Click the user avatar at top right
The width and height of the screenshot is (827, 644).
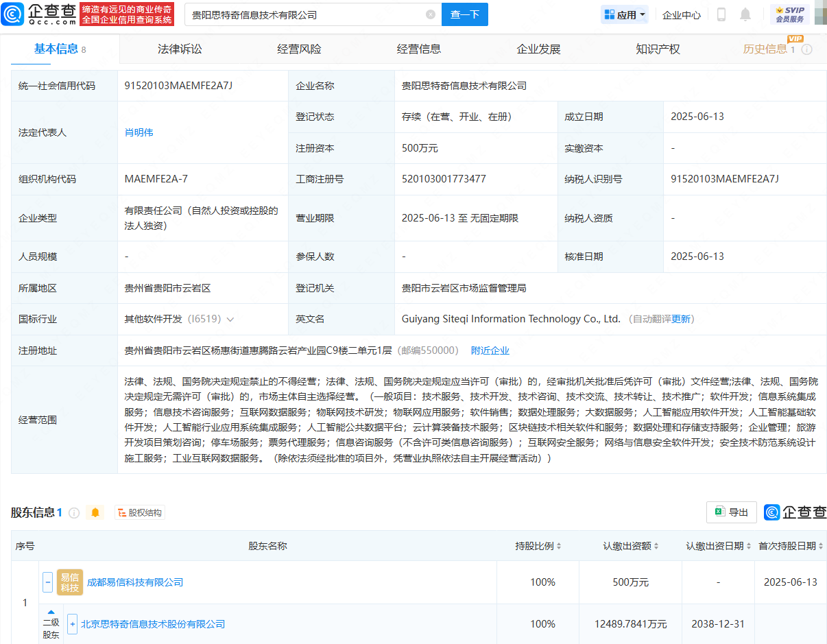tap(819, 14)
